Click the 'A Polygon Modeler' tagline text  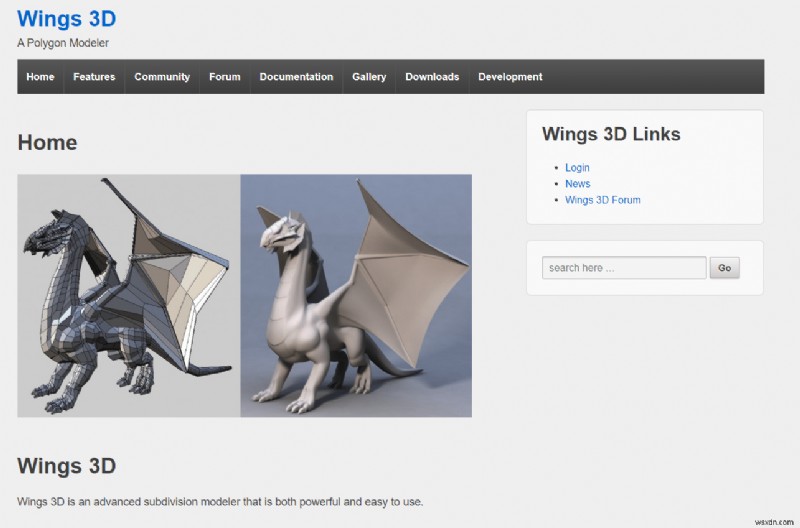[63, 43]
